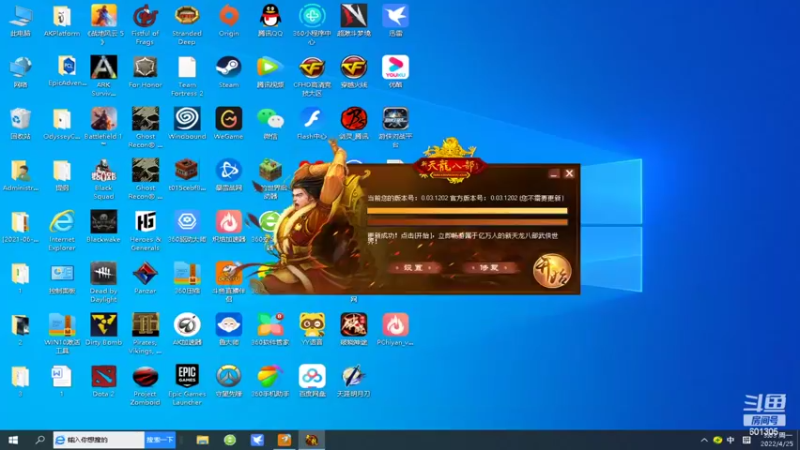The width and height of the screenshot is (800, 450).
Task: Close the game launcher window
Action: pos(569,173)
